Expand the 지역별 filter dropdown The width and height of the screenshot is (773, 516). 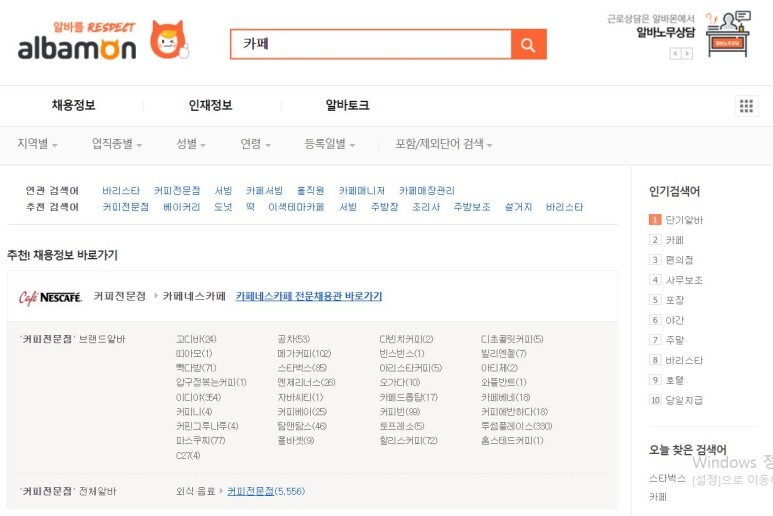pyautogui.click(x=37, y=144)
